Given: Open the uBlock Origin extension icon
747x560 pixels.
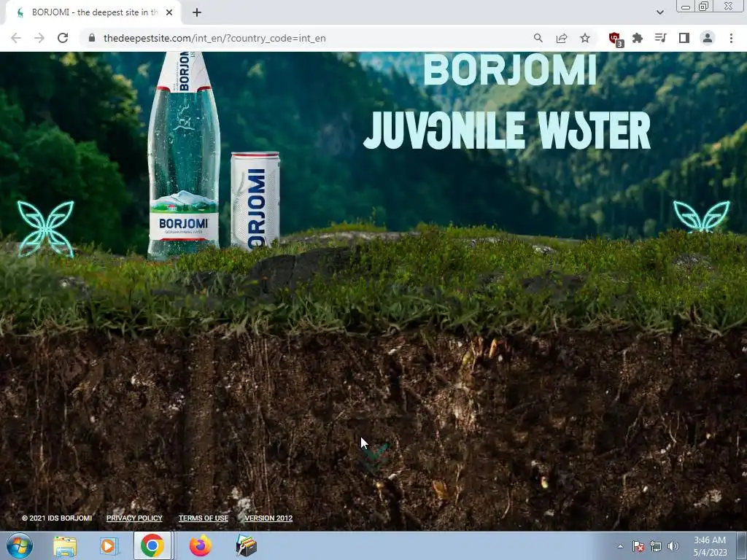Looking at the screenshot, I should tap(616, 39).
